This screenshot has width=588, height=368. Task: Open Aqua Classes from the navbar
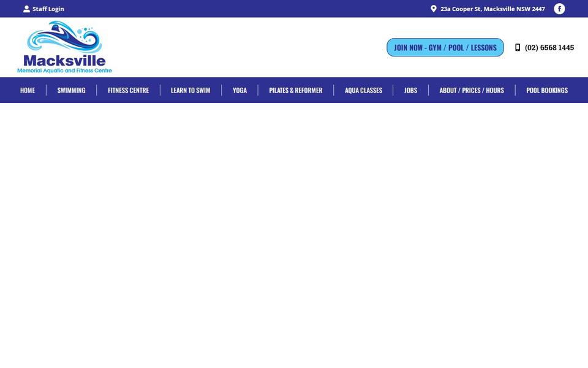(363, 90)
